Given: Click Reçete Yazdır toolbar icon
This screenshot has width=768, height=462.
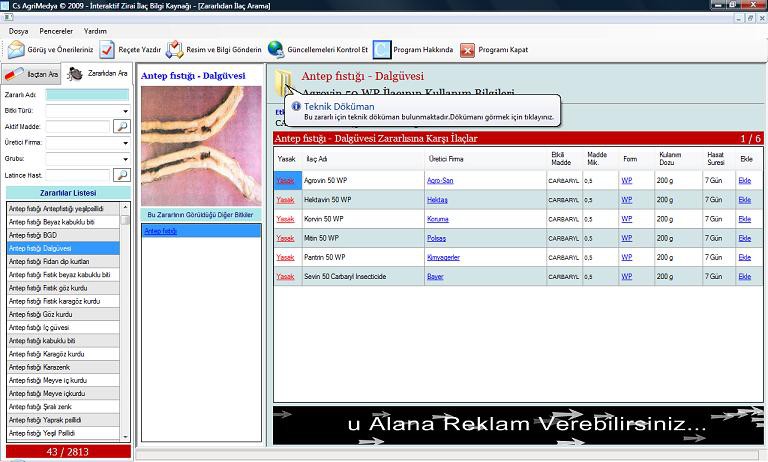Looking at the screenshot, I should point(107,49).
